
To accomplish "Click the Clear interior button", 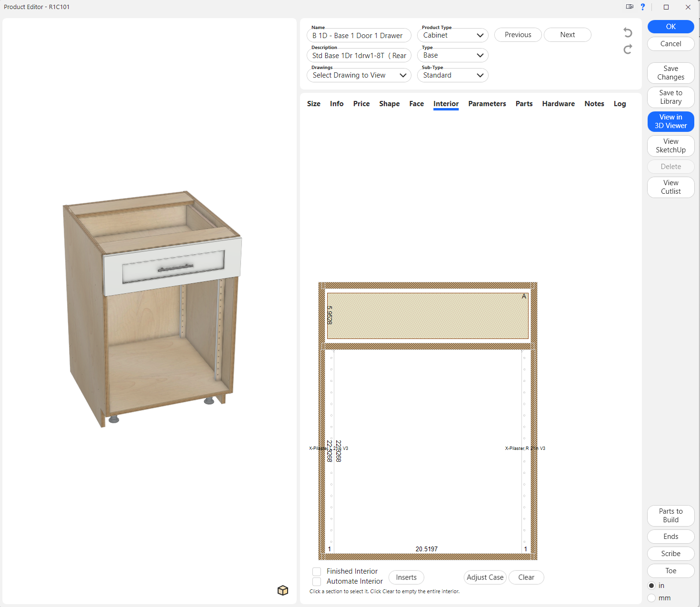I will point(526,577).
